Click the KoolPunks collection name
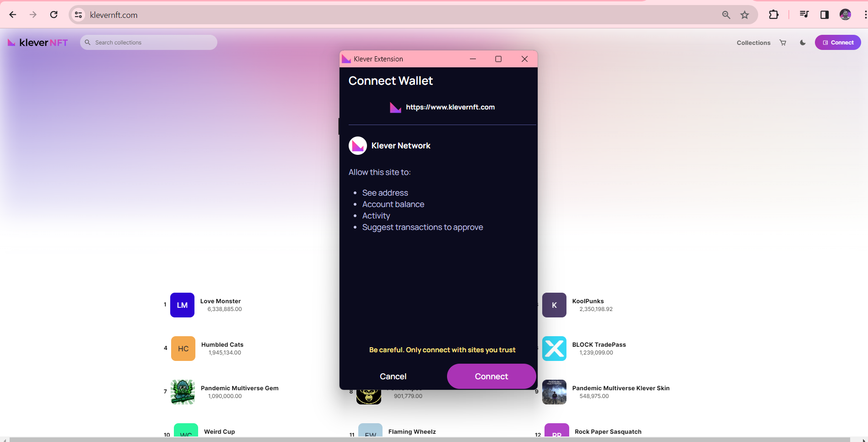868x442 pixels. tap(588, 301)
